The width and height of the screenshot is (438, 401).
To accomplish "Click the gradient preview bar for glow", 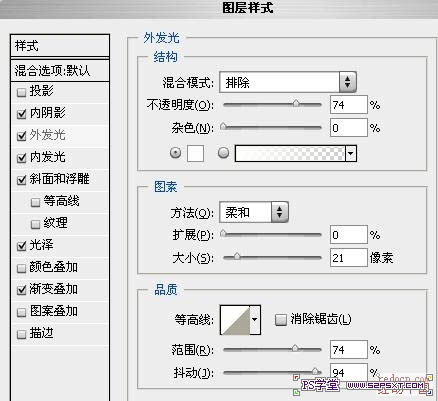I will click(x=290, y=154).
